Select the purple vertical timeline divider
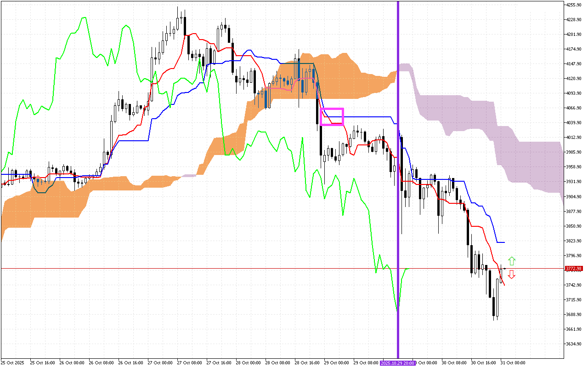The image size is (588, 368). (398, 184)
